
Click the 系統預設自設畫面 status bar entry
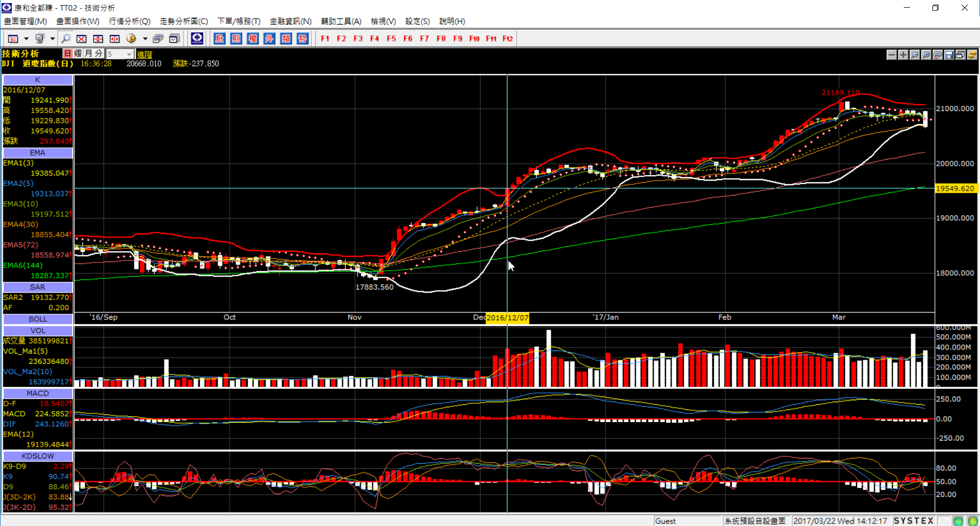pos(755,521)
